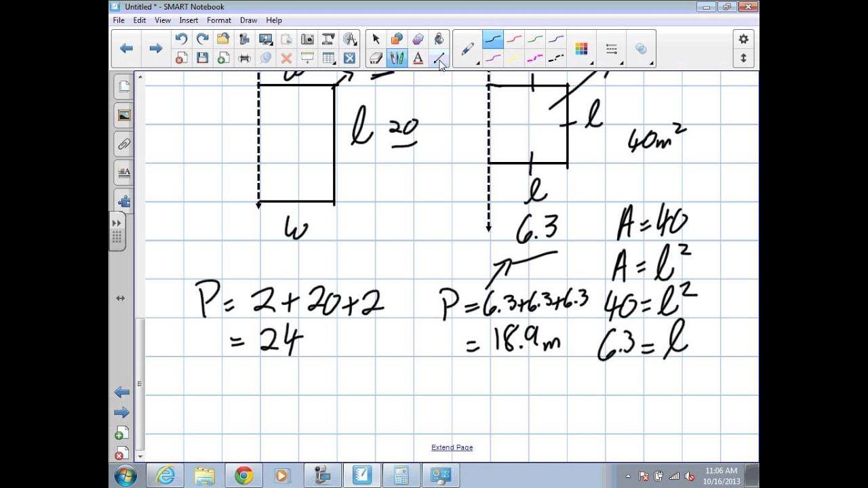This screenshot has width=868, height=488.
Task: Open Internet Explorer from the taskbar
Action: click(166, 476)
